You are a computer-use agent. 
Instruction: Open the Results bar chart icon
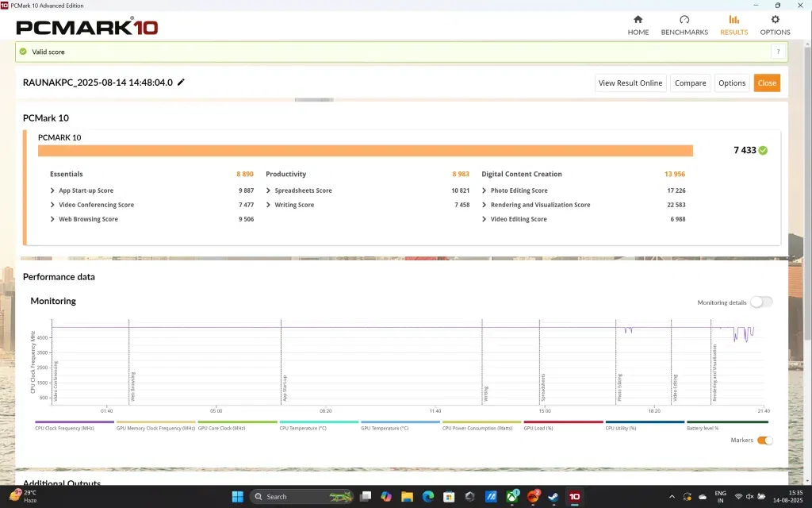(x=733, y=20)
